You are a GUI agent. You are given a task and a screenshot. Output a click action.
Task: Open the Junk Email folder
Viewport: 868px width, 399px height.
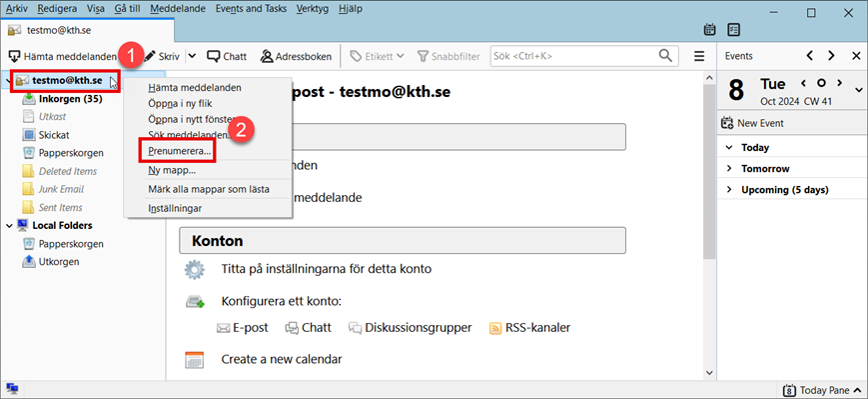click(x=61, y=189)
